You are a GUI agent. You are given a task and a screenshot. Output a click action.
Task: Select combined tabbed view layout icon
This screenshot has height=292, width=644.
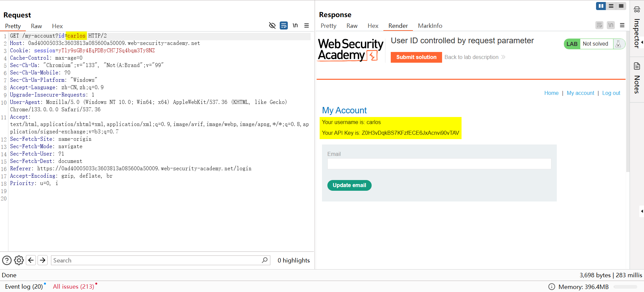click(621, 6)
